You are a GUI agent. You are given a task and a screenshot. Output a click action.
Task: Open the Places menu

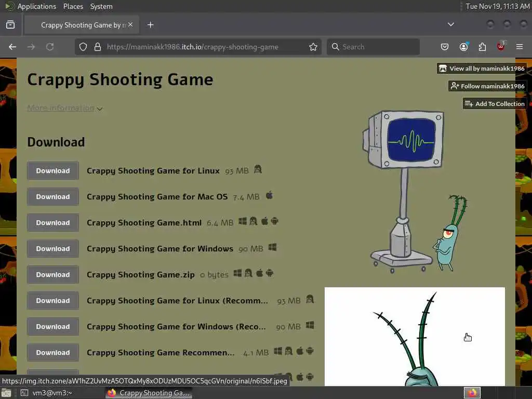[73, 6]
